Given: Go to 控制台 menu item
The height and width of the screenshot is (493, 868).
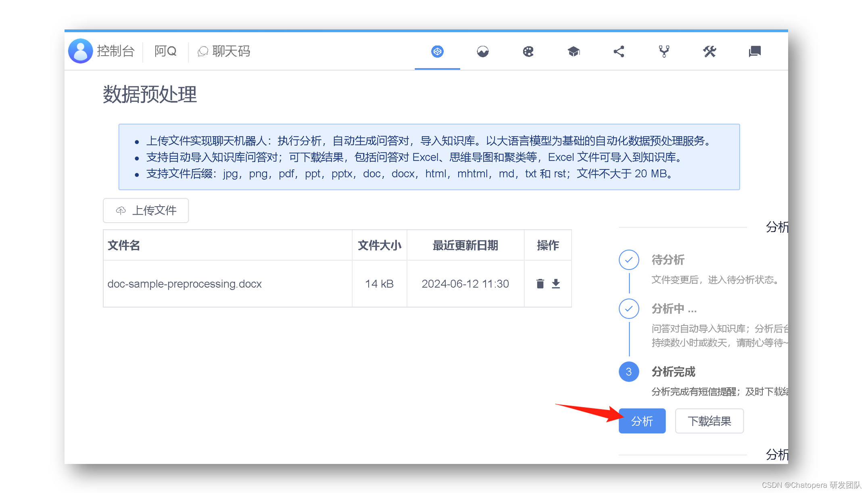Looking at the screenshot, I should [115, 51].
